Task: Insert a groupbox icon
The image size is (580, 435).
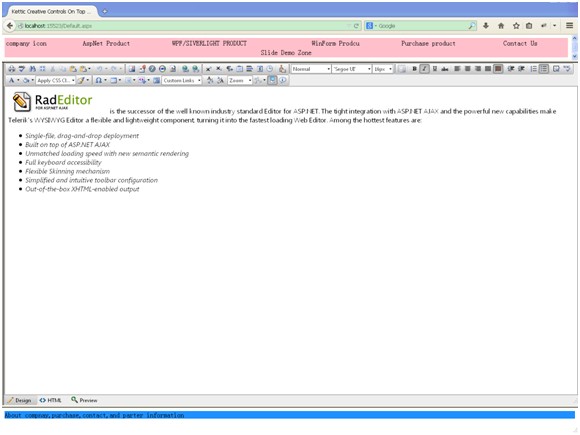Action: point(239,69)
